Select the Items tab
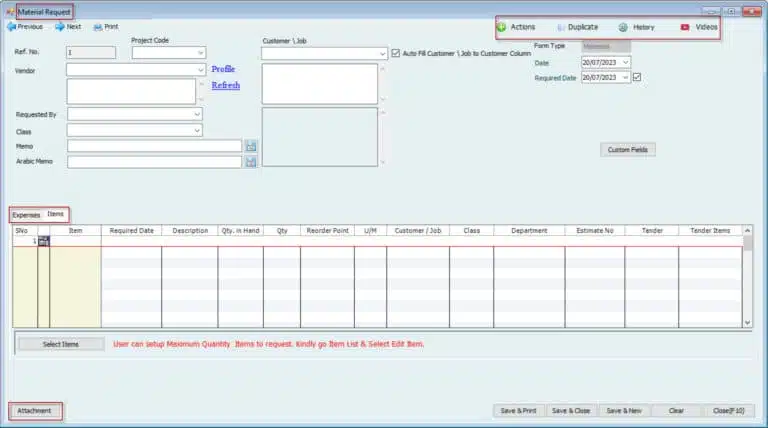The height and width of the screenshot is (428, 768). pyautogui.click(x=56, y=215)
